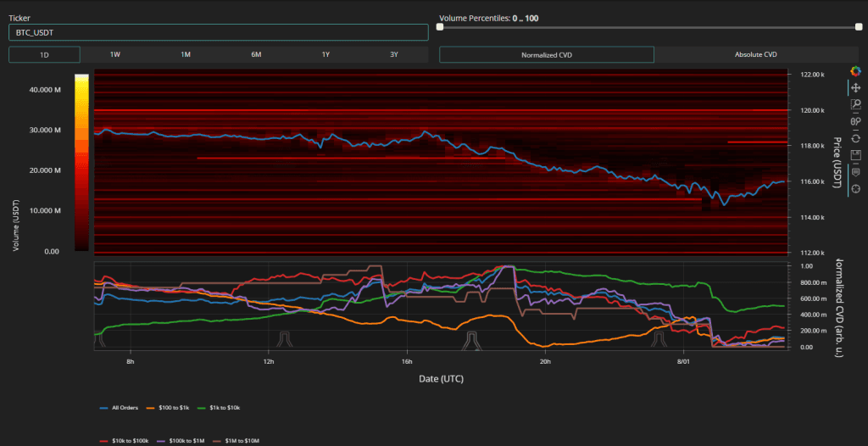Click the Date (UTC) axis title

(x=441, y=380)
